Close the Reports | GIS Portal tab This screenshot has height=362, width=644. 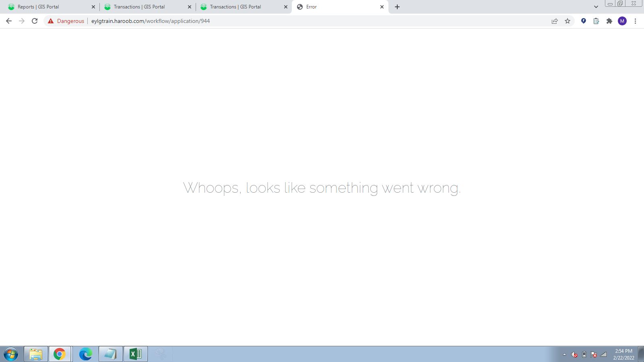coord(93,7)
